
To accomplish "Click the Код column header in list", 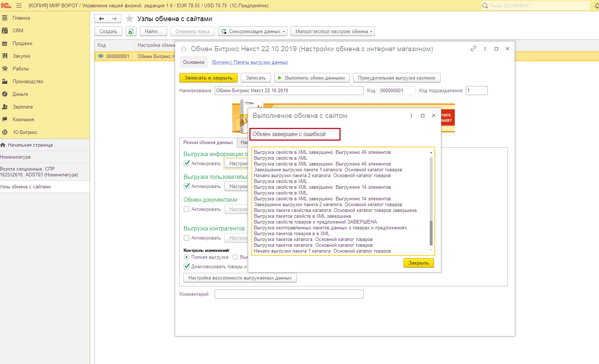I will [x=114, y=45].
